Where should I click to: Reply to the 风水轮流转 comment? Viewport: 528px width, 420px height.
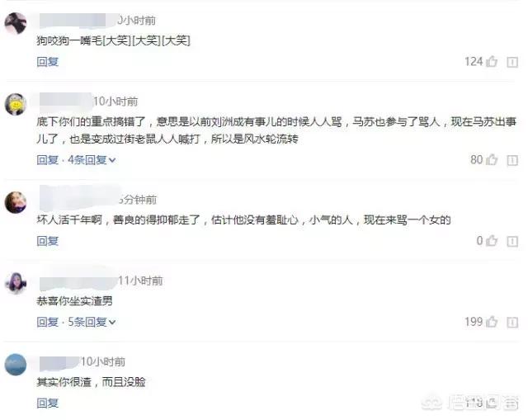[x=48, y=160]
